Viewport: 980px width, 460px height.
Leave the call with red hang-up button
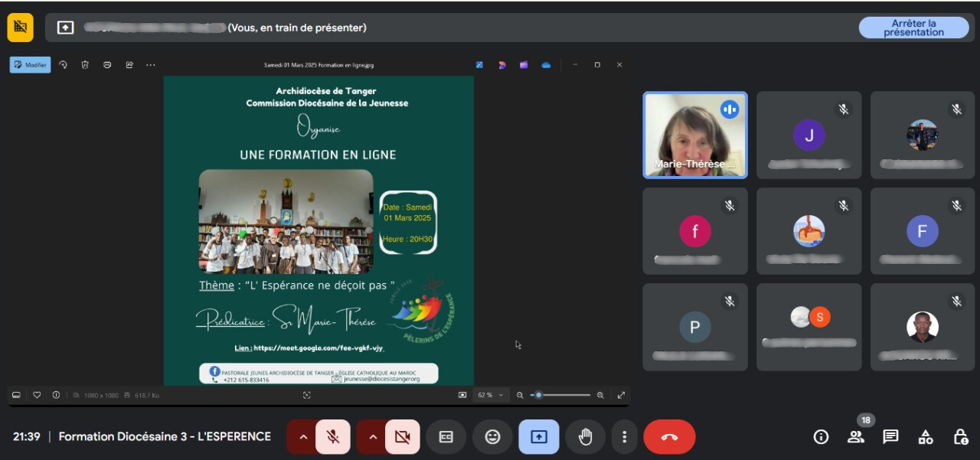click(x=669, y=437)
